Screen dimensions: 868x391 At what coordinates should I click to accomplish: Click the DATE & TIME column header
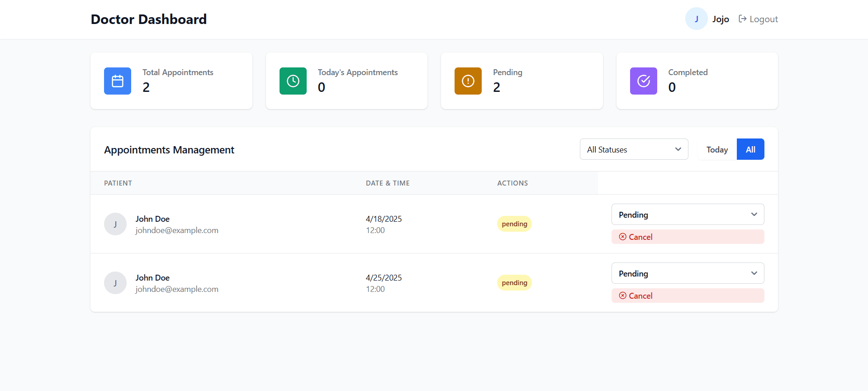click(x=388, y=183)
